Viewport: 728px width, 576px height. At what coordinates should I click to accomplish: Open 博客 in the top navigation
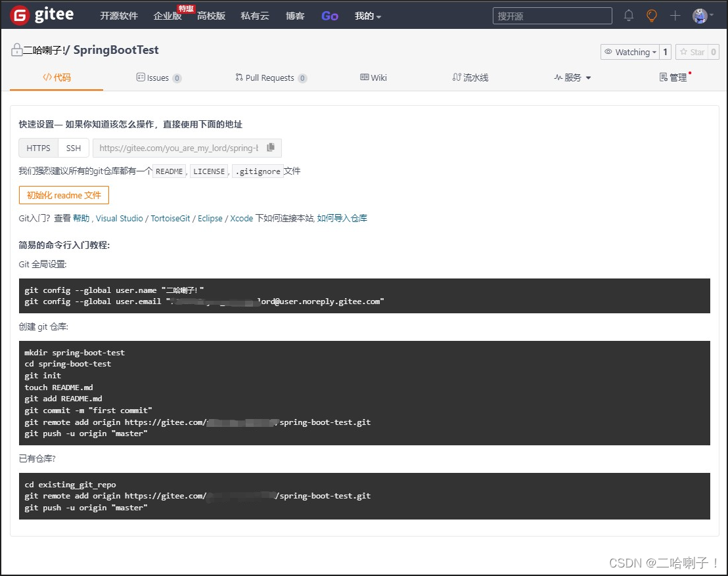(x=295, y=16)
